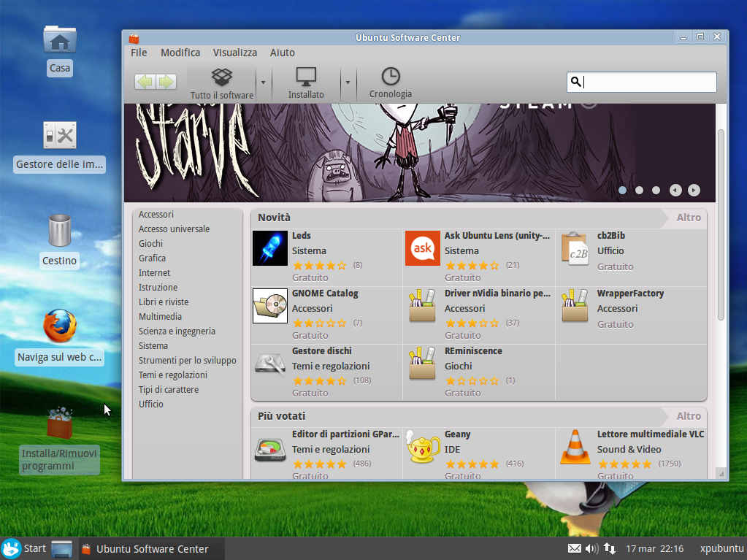Show the previous banner slide
The height and width of the screenshot is (560, 747).
pyautogui.click(x=675, y=190)
